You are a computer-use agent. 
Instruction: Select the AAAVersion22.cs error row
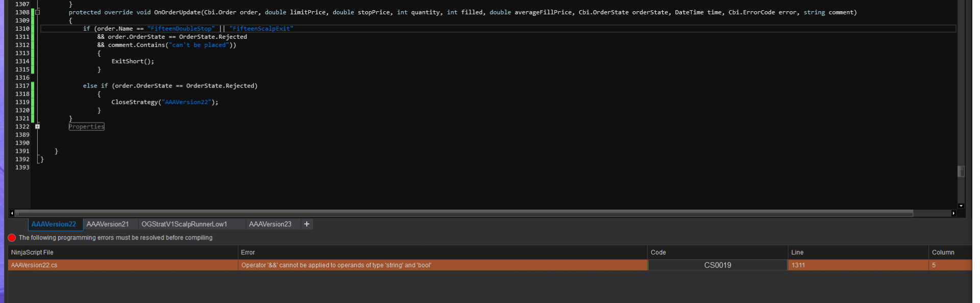coord(490,265)
